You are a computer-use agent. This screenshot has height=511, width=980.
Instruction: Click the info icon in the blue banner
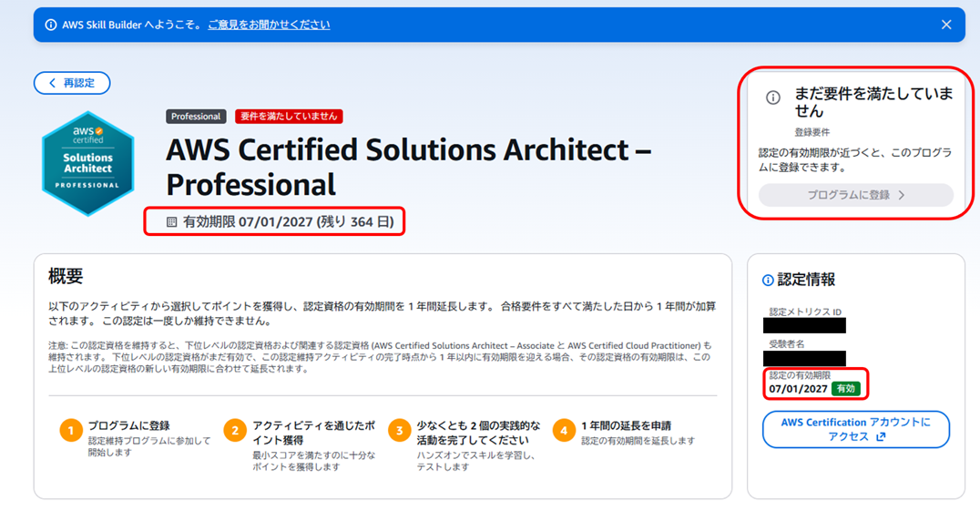(51, 25)
